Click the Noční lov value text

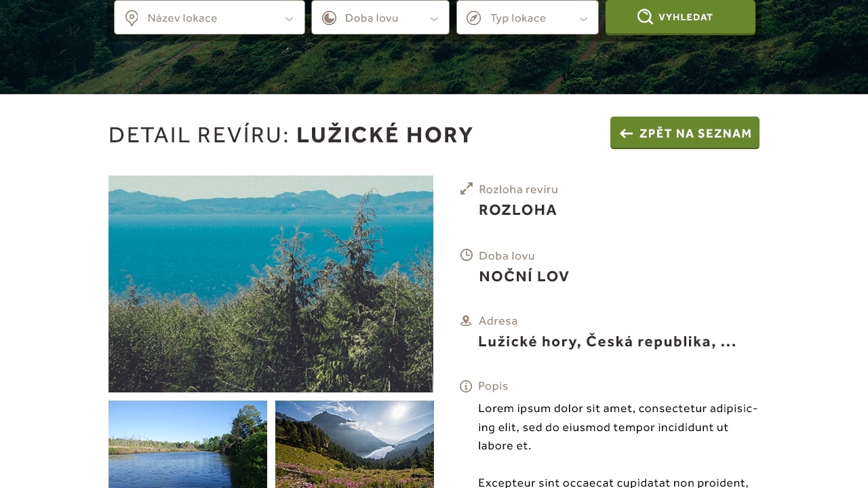[x=524, y=277]
